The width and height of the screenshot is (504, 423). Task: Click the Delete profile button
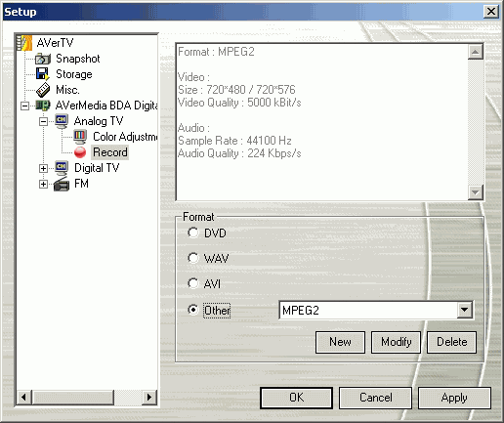451,342
